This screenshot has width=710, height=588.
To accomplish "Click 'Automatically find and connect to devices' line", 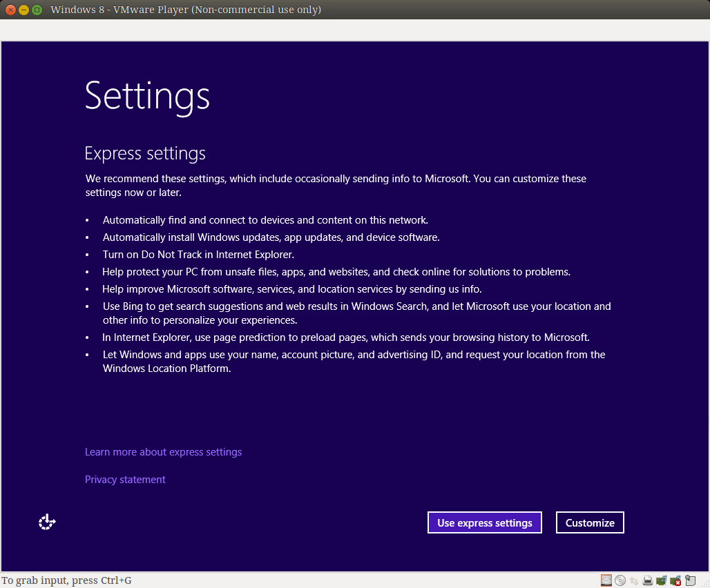I will (265, 220).
